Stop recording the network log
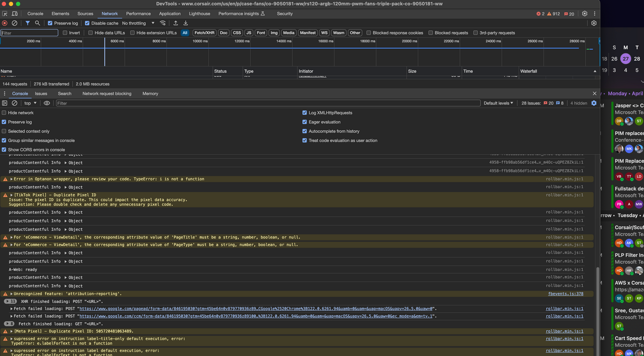This screenshot has height=356, width=644. pos(5,23)
